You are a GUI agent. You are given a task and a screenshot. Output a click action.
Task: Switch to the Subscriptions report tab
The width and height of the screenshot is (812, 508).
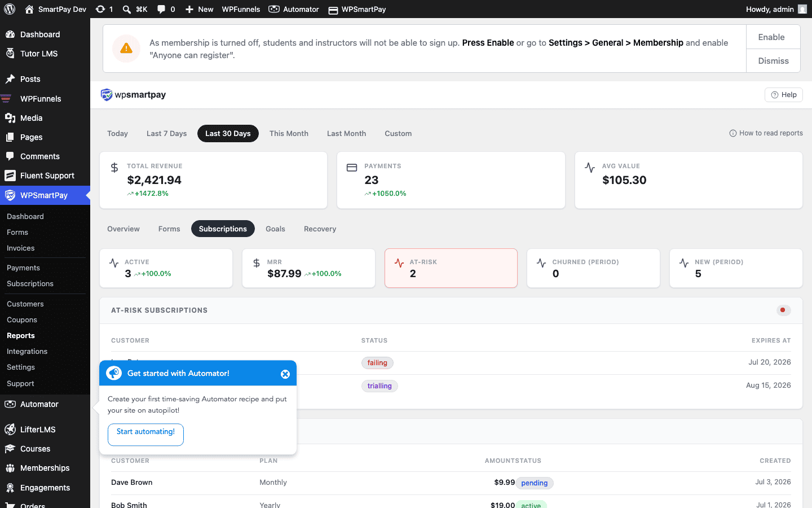click(x=223, y=229)
